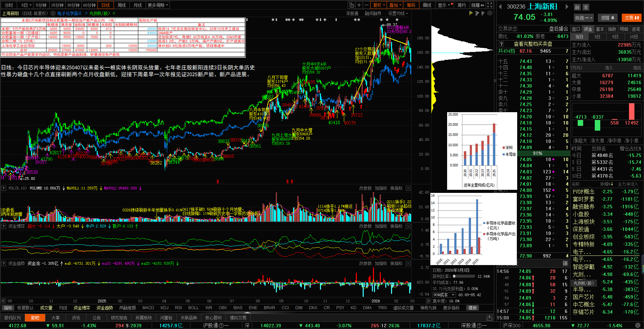Switch to the 周线 weekly period
644x329 pixels.
click(122, 5)
